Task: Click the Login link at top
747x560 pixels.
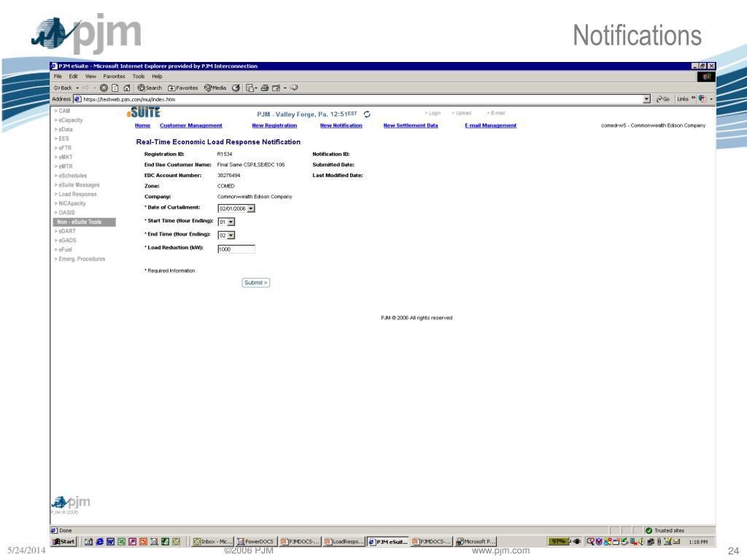Action: [433, 113]
